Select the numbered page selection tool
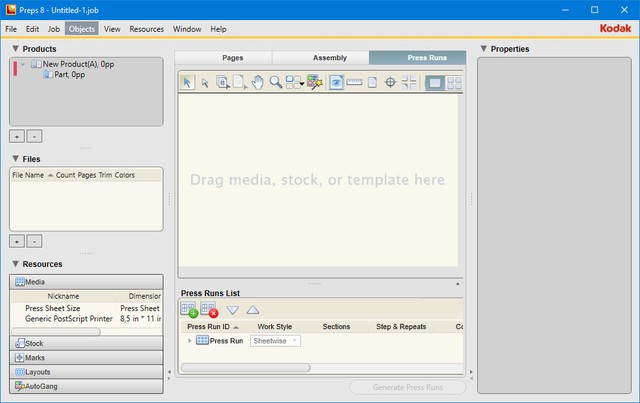640x403 pixels. pos(222,82)
